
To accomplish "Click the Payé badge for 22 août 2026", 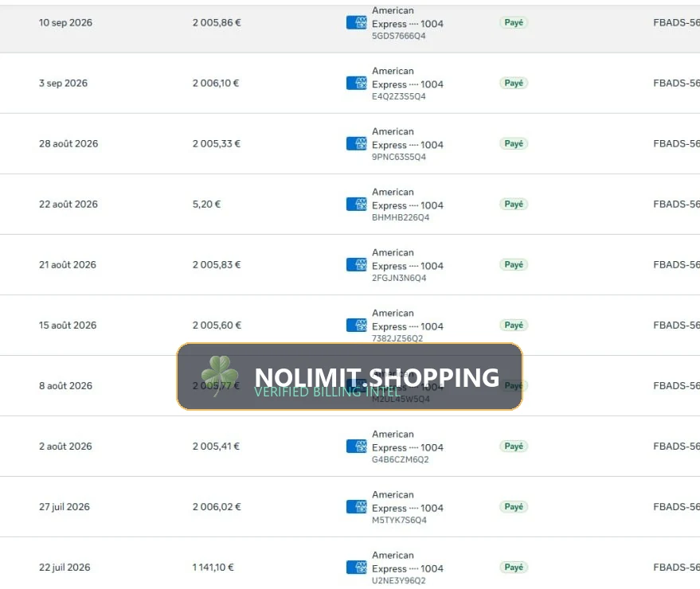I will 514,205.
